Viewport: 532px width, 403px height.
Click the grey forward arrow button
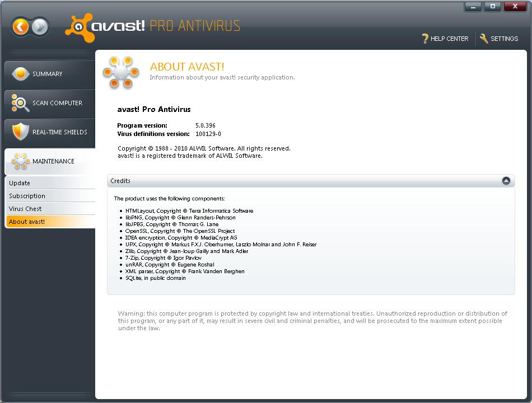(x=40, y=27)
